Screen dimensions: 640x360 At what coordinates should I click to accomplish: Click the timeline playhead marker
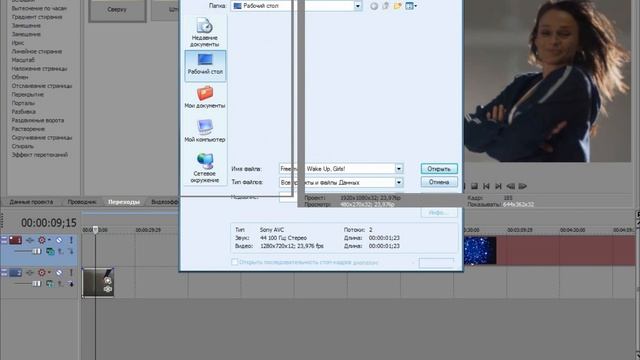point(95,230)
